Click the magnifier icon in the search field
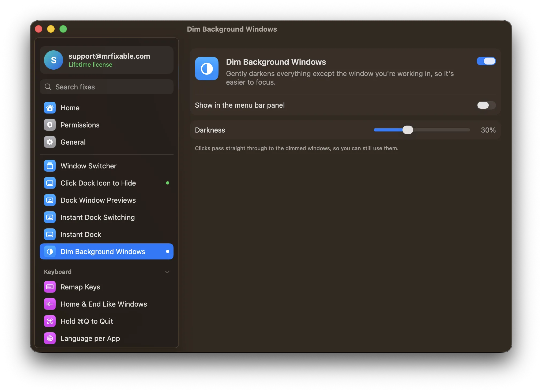Image resolution: width=542 pixels, height=392 pixels. point(48,87)
